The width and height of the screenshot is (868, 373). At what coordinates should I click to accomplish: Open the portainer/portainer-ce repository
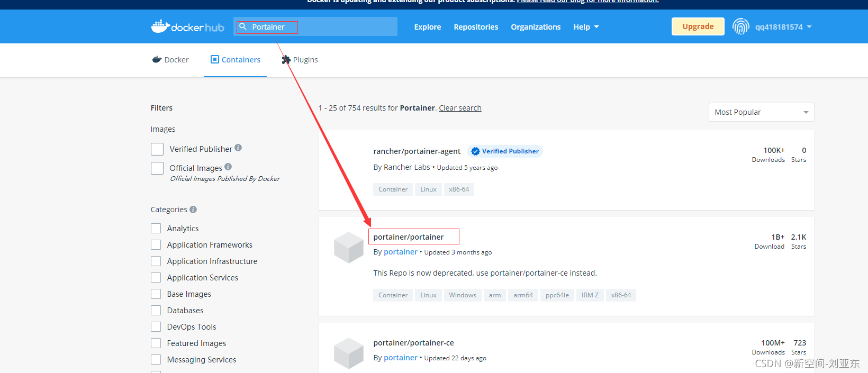413,343
